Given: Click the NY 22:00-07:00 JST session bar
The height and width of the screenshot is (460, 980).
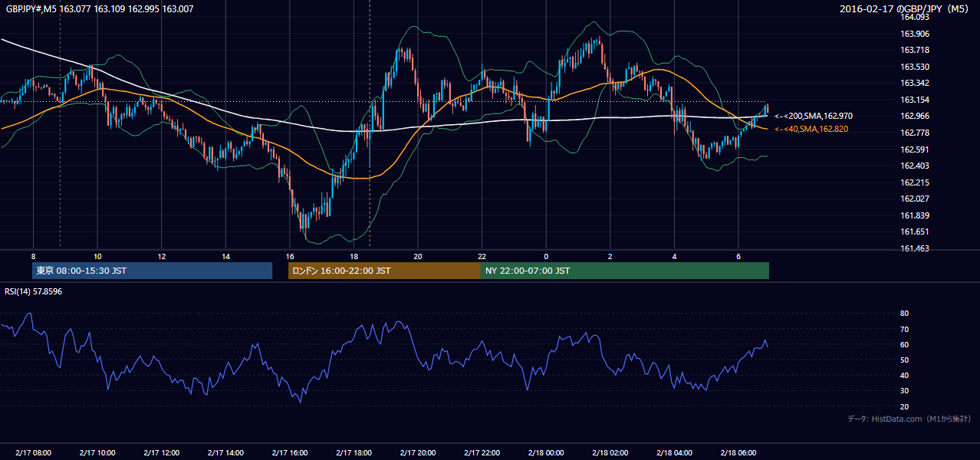Looking at the screenshot, I should click(x=625, y=271).
